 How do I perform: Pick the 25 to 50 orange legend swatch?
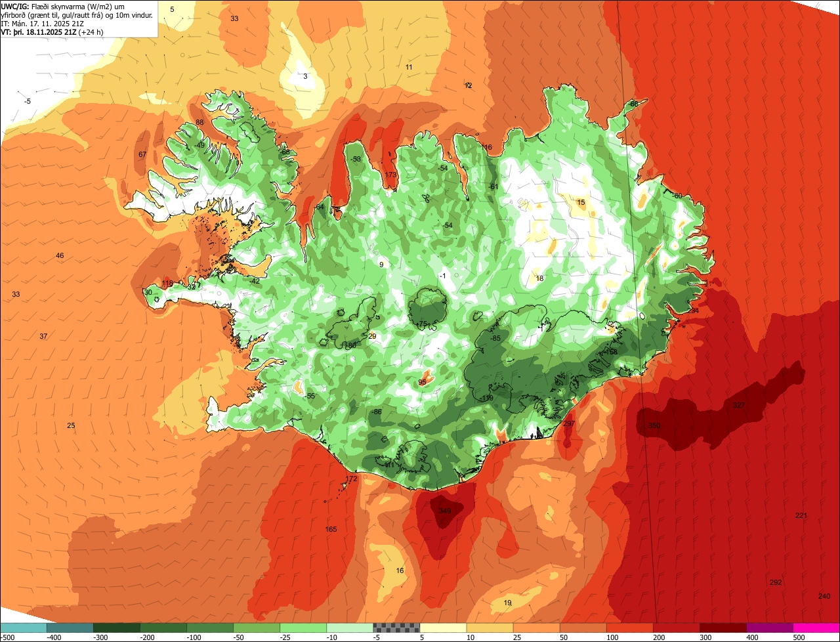coord(536,628)
